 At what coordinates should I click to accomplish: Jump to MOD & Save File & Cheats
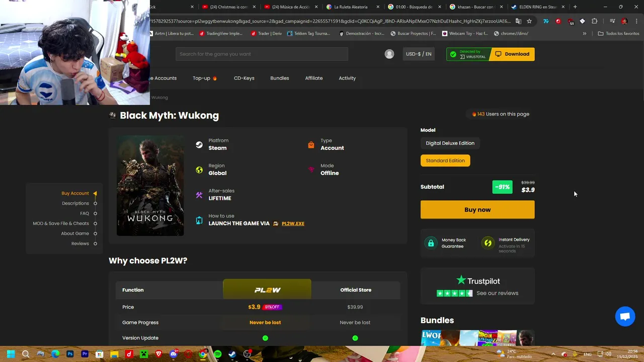pyautogui.click(x=61, y=223)
